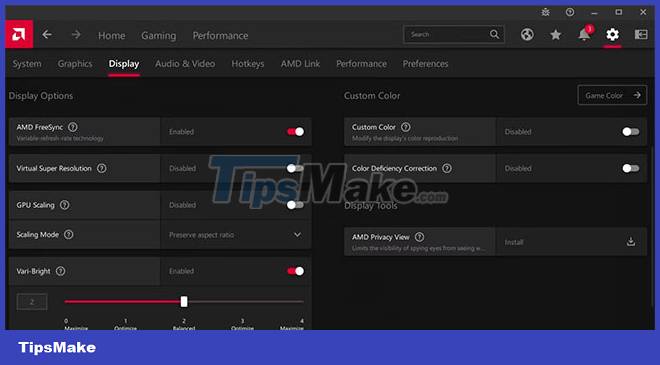Open the web browser globe icon

point(527,35)
